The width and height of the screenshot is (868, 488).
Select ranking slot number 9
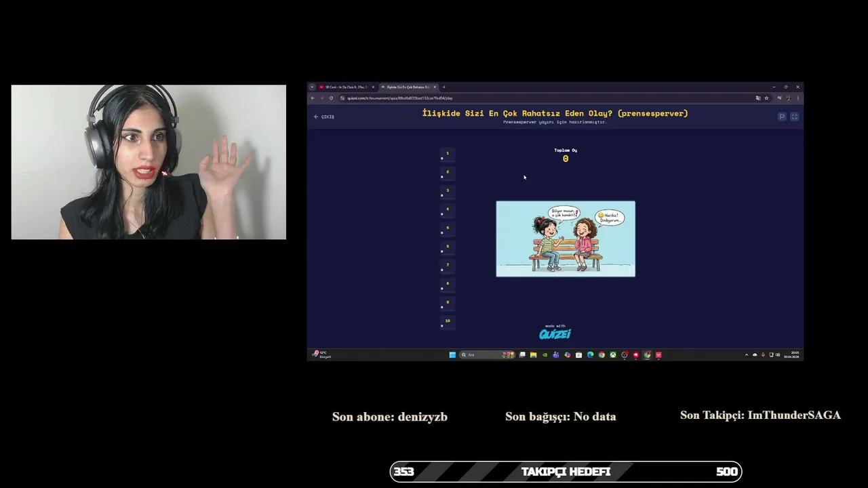point(448,304)
